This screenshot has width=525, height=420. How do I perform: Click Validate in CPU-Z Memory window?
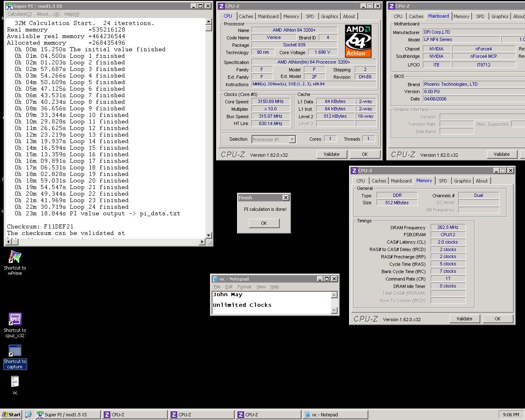point(464,319)
